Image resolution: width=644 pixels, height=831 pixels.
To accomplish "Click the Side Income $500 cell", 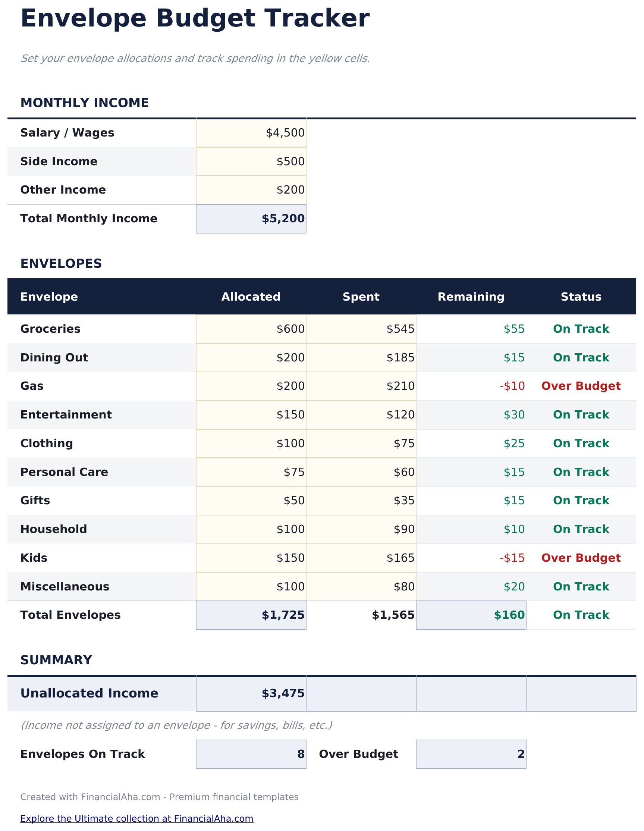I will pyautogui.click(x=251, y=162).
